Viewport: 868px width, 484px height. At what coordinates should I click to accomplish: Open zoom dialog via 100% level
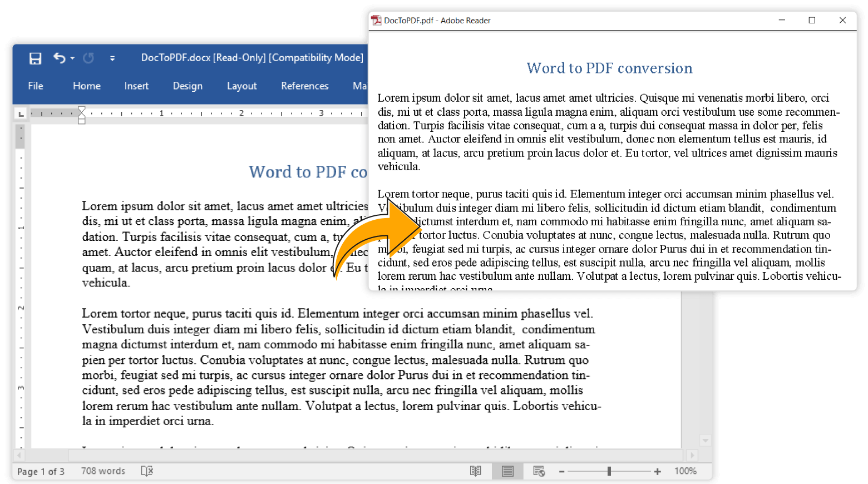tap(685, 471)
